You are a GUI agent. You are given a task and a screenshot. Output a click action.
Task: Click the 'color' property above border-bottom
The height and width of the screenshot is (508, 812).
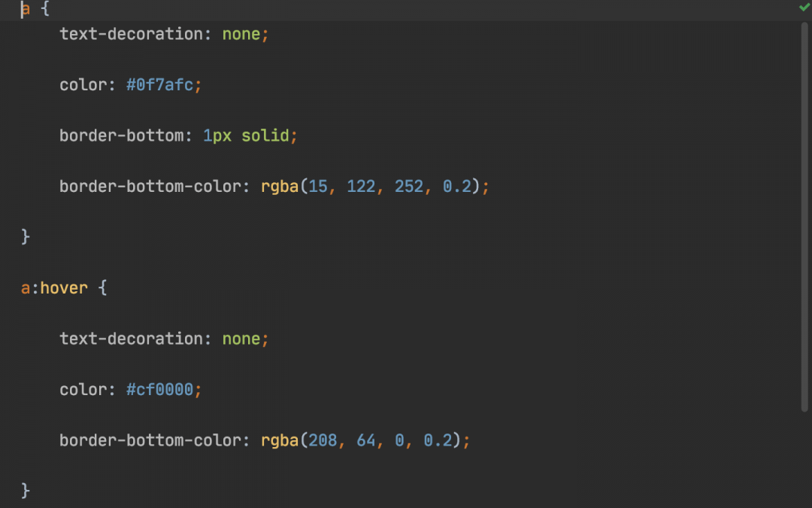coord(83,85)
